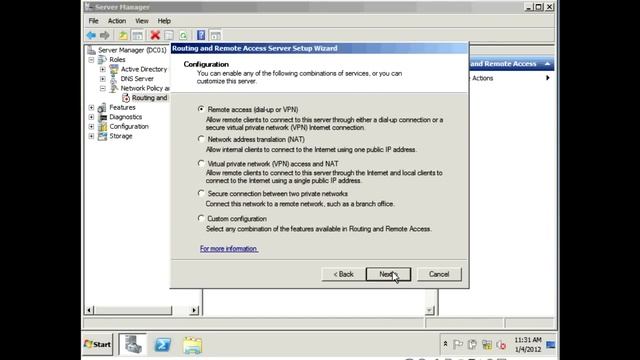Click Show desktop button on taskbar
Image resolution: width=640 pixels, height=360 pixels.
(x=551, y=345)
